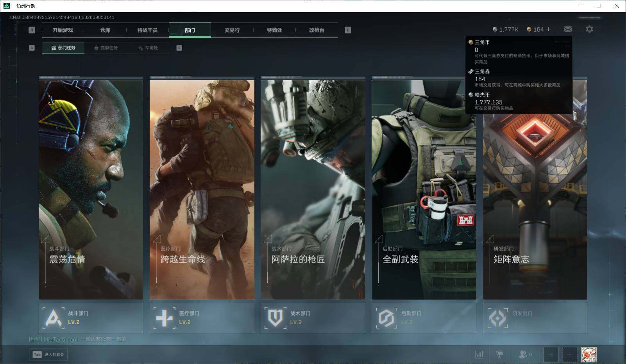Select the 部门任务 sub-tab

coord(63,48)
